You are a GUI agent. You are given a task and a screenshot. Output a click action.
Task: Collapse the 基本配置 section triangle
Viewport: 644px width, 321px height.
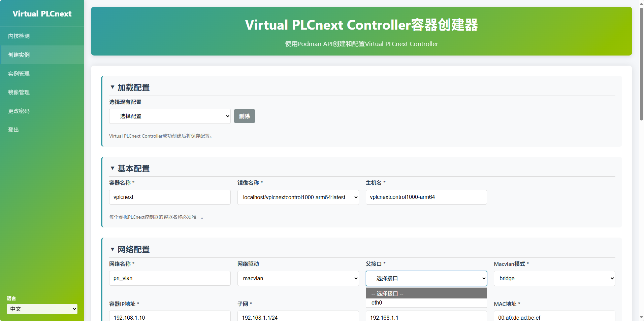(112, 168)
